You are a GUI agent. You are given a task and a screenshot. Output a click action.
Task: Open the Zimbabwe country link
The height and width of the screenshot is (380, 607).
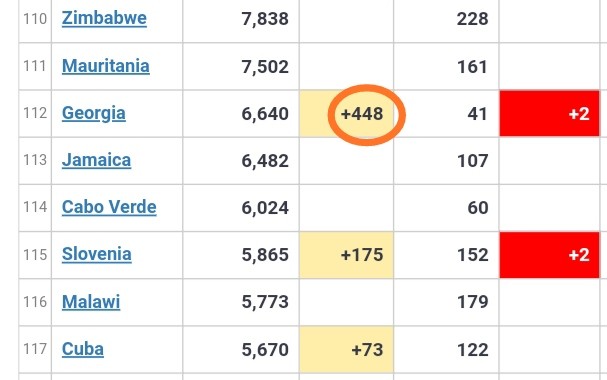coord(104,18)
